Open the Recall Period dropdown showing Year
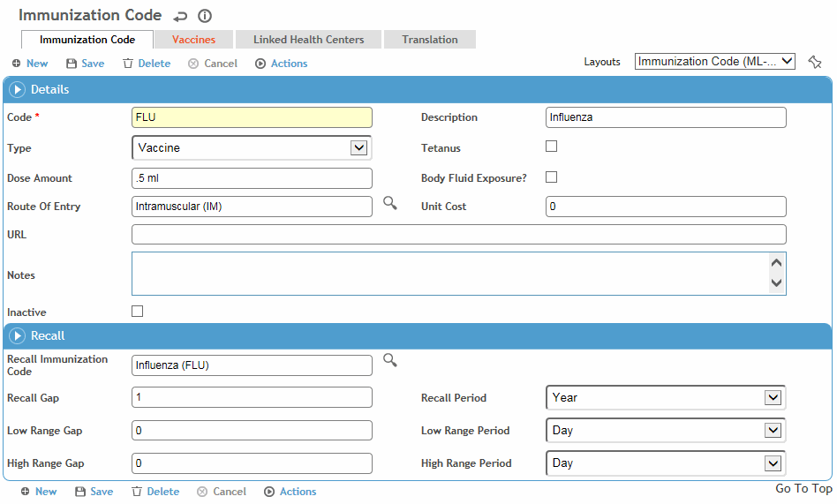Screen dimensions: 837x504 pyautogui.click(x=666, y=398)
